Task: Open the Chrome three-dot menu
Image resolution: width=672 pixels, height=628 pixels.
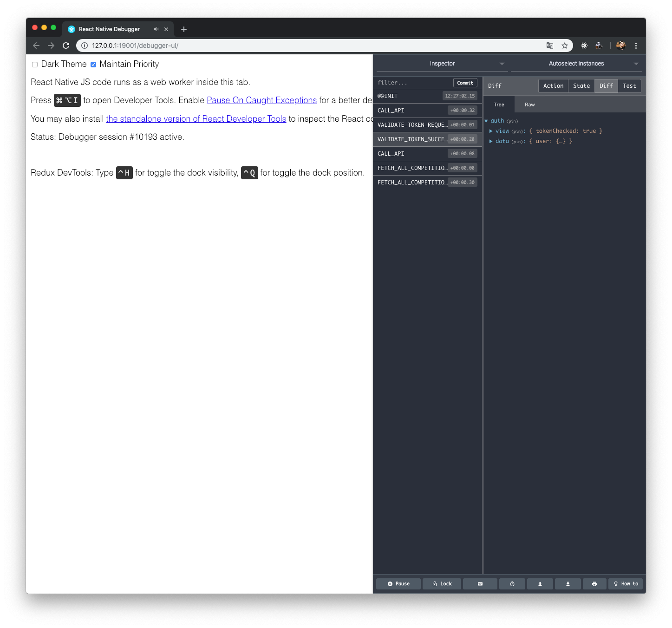Action: 636,46
